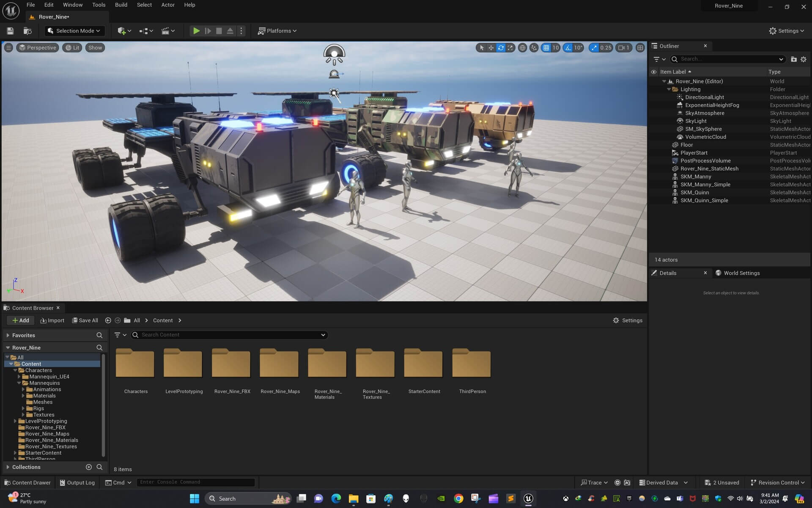Open the Build menu
The height and width of the screenshot is (508, 812).
pos(121,5)
